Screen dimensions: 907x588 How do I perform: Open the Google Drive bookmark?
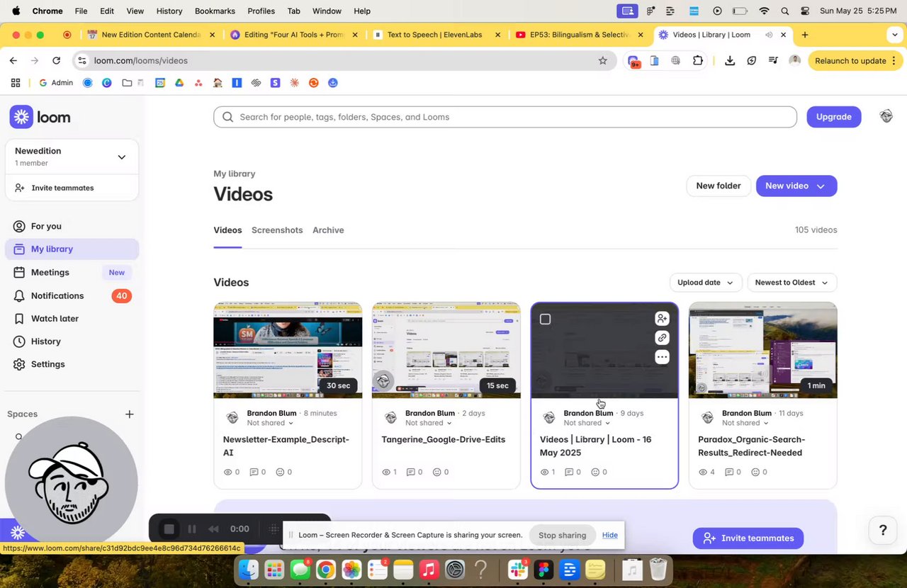[180, 83]
